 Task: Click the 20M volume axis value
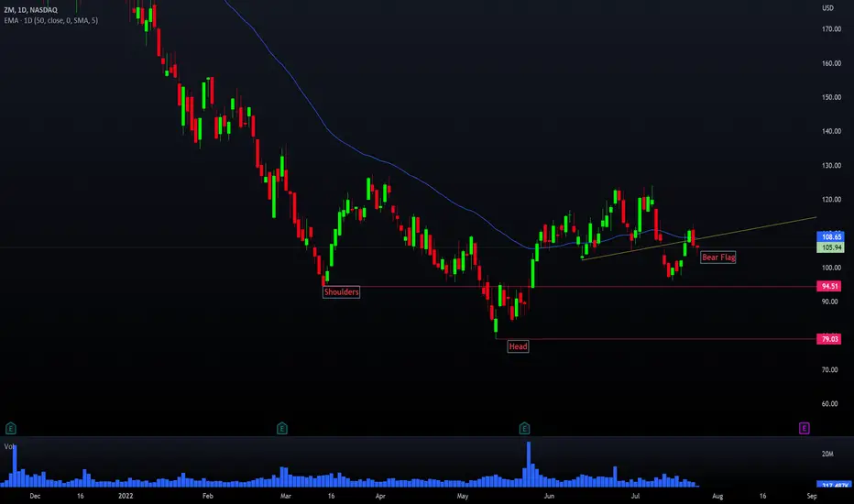coord(827,454)
